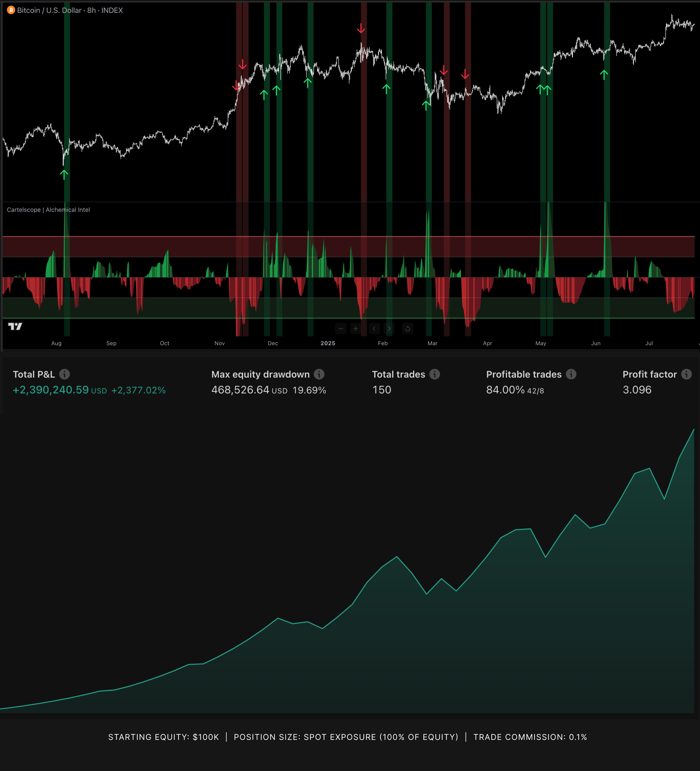This screenshot has width=700, height=771.
Task: Click the 468,526.64 USD drawdown value
Action: click(x=249, y=390)
